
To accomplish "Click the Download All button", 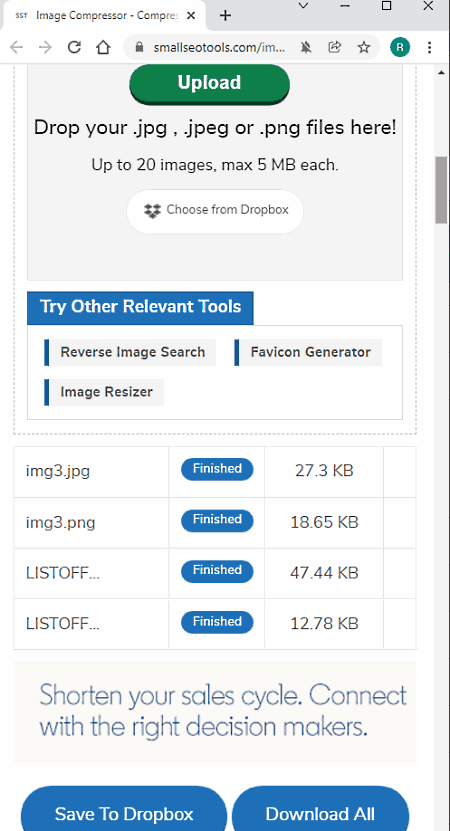I will point(320,809).
